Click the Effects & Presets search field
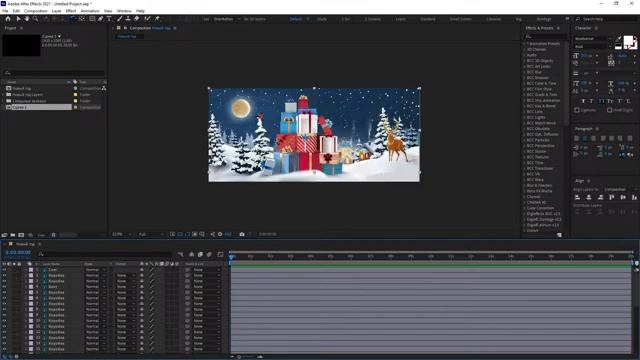This screenshot has width=640, height=360. (546, 37)
